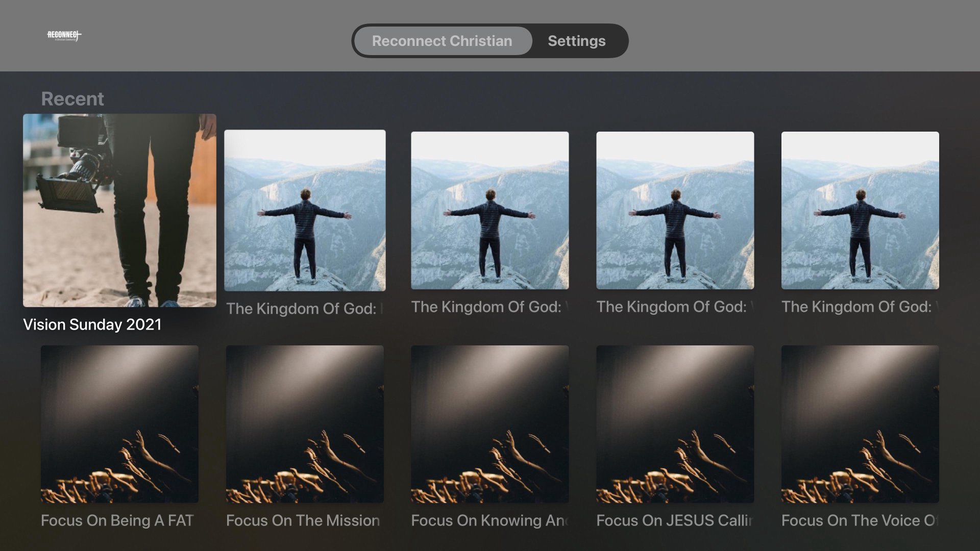
Task: Open Focus On Being A FAT thumbnail
Action: (119, 424)
